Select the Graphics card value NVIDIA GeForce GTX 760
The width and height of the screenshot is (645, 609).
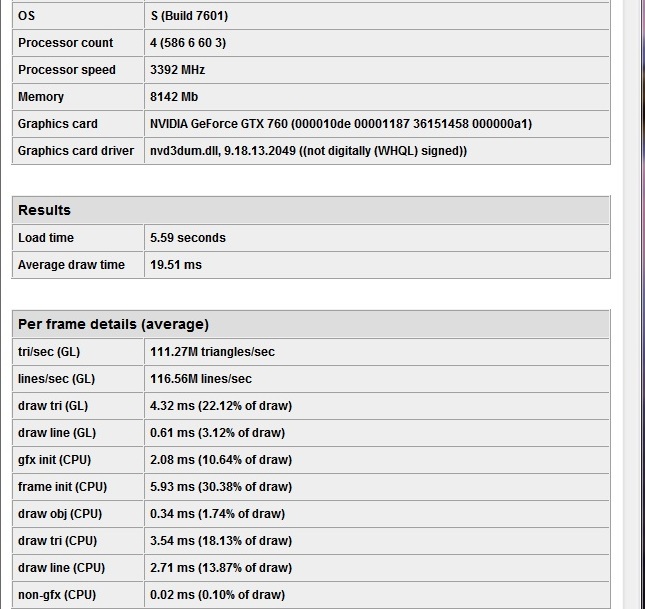pos(340,124)
